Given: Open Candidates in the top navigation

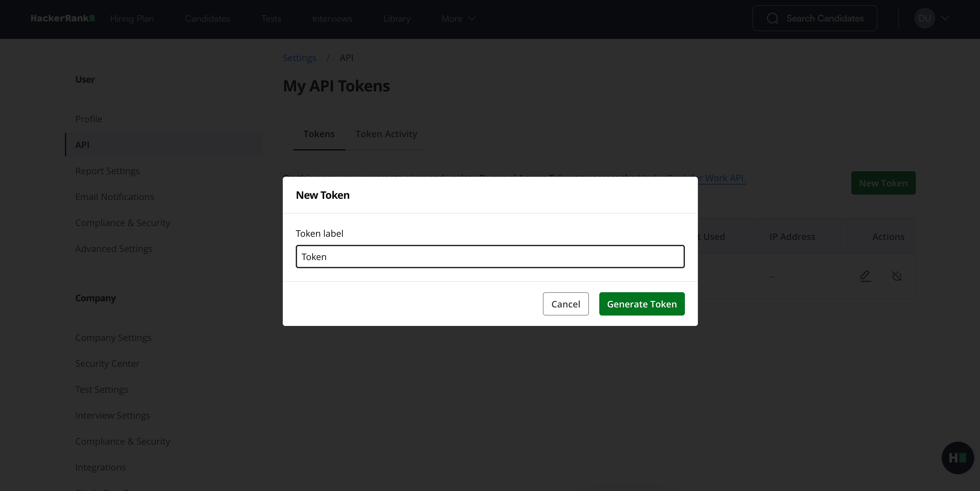Looking at the screenshot, I should click(207, 18).
